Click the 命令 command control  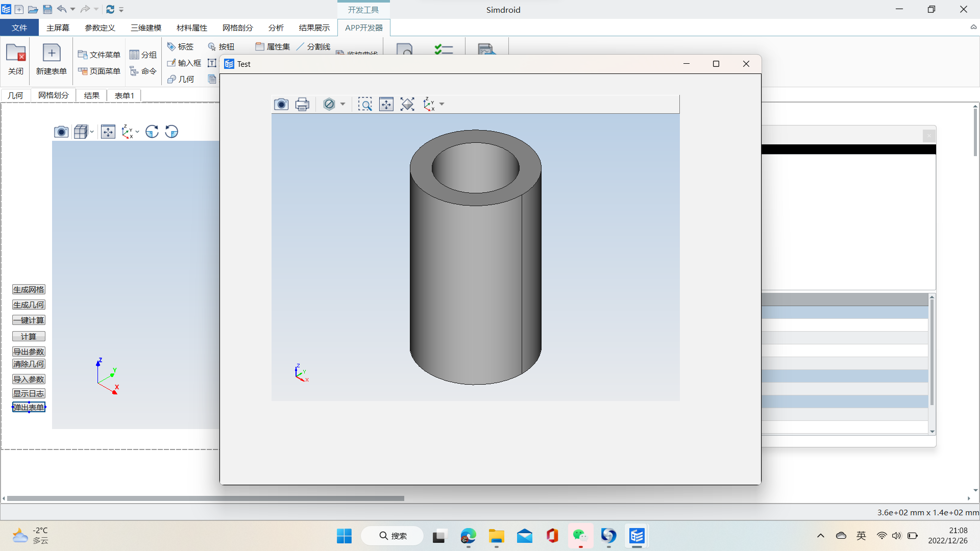point(143,71)
